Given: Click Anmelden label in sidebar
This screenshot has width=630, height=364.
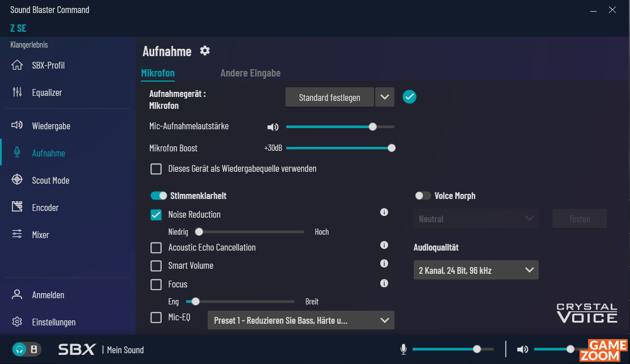Looking at the screenshot, I should point(48,295).
